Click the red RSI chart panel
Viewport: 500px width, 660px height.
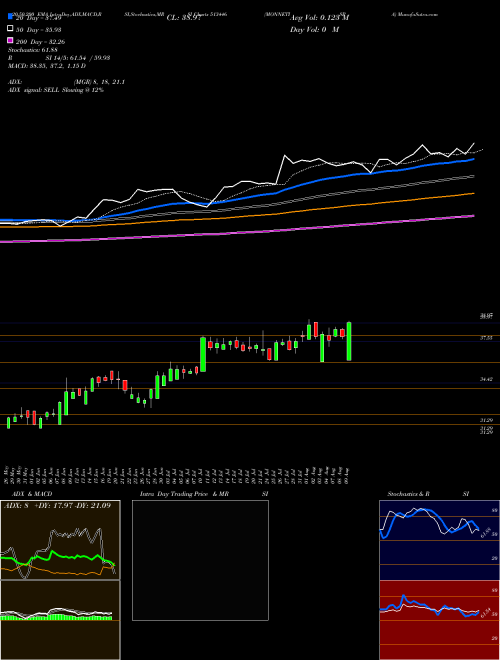(439, 620)
